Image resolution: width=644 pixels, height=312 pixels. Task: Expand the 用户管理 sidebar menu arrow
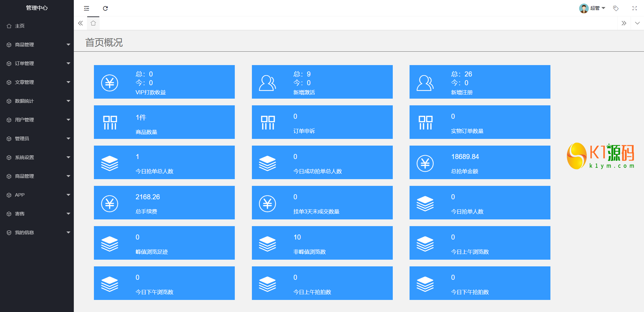click(x=68, y=120)
